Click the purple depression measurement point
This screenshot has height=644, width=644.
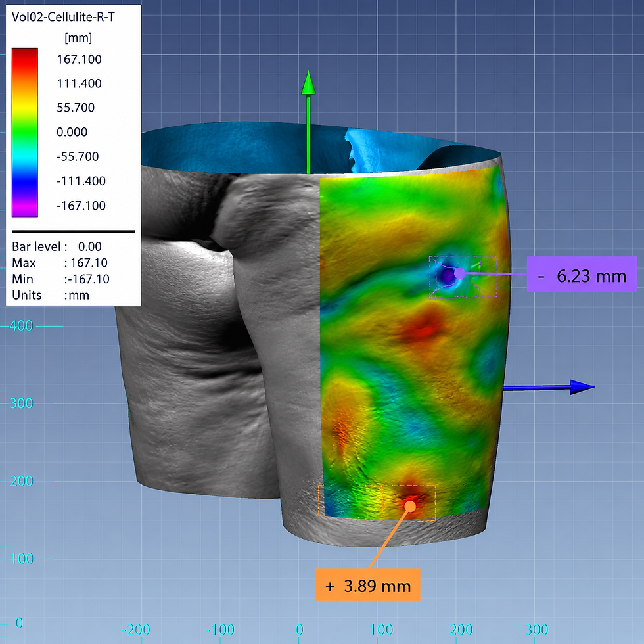pos(459,273)
